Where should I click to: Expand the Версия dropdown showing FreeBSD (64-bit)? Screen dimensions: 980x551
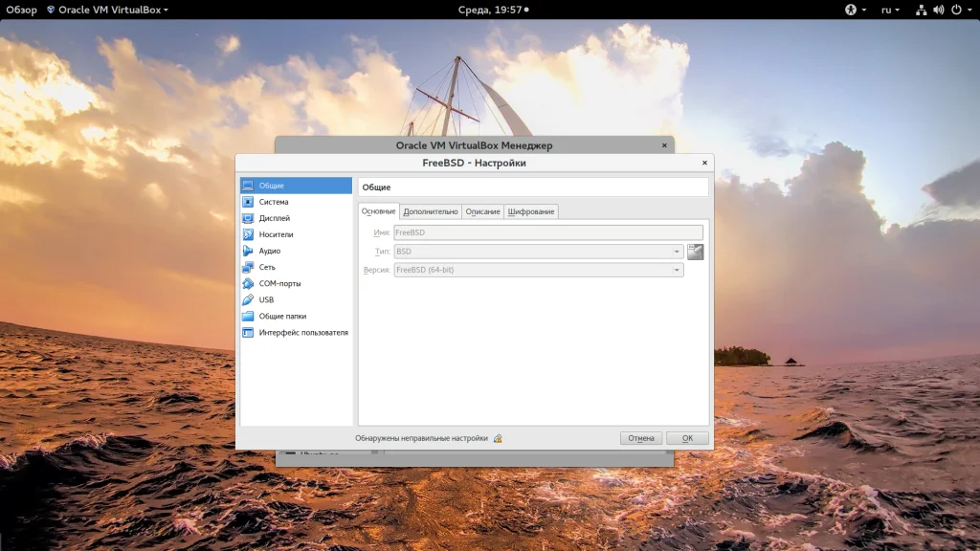(539, 271)
